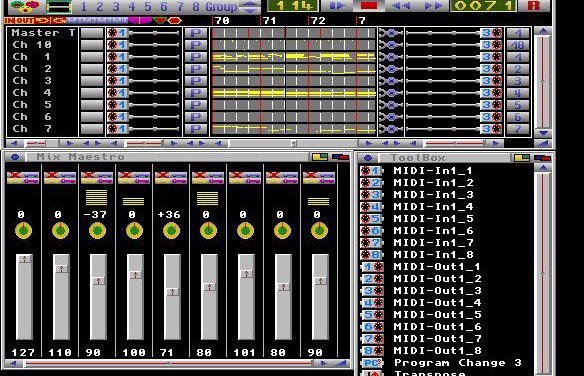Toggle the blank button beside Ch 6 name

pos(92,117)
